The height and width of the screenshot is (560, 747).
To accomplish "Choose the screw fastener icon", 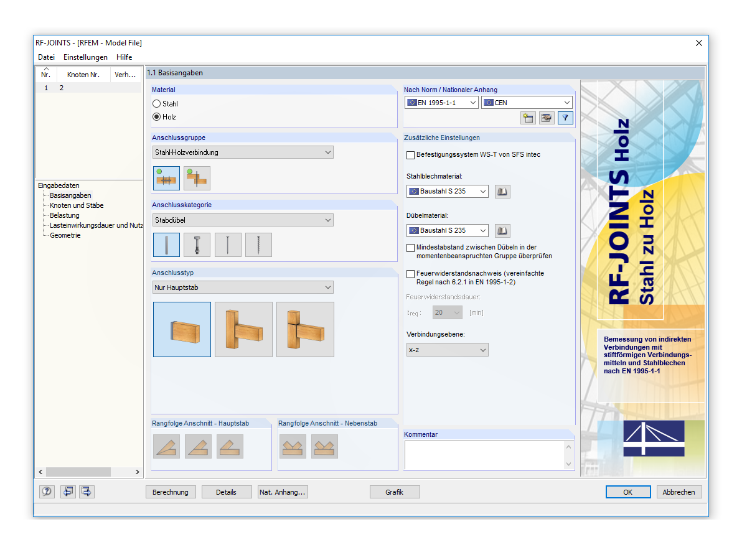I will 258,245.
